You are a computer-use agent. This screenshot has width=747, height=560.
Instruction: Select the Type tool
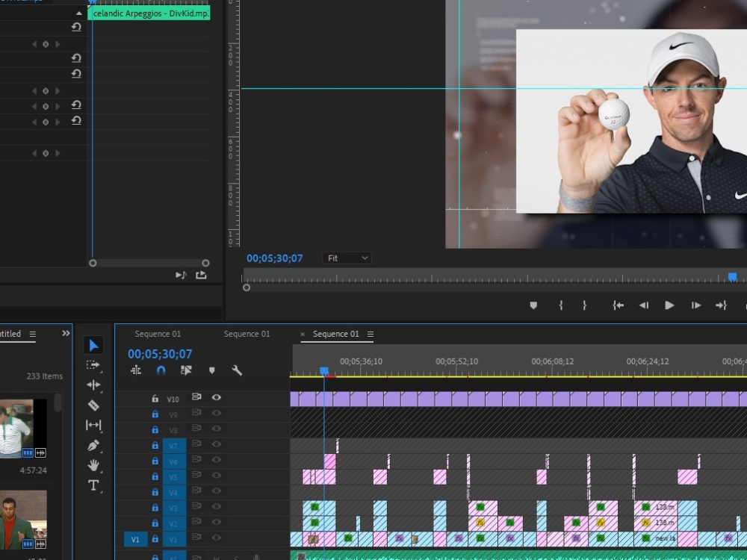click(93, 485)
